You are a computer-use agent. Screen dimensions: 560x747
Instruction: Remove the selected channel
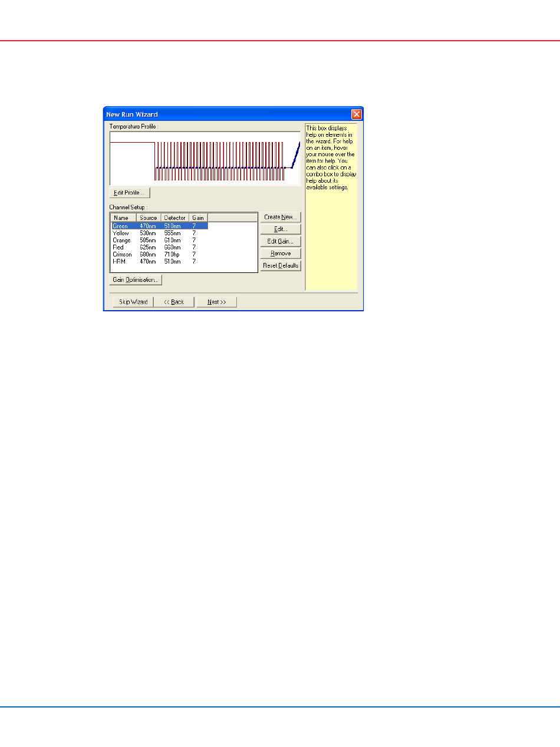coord(281,254)
